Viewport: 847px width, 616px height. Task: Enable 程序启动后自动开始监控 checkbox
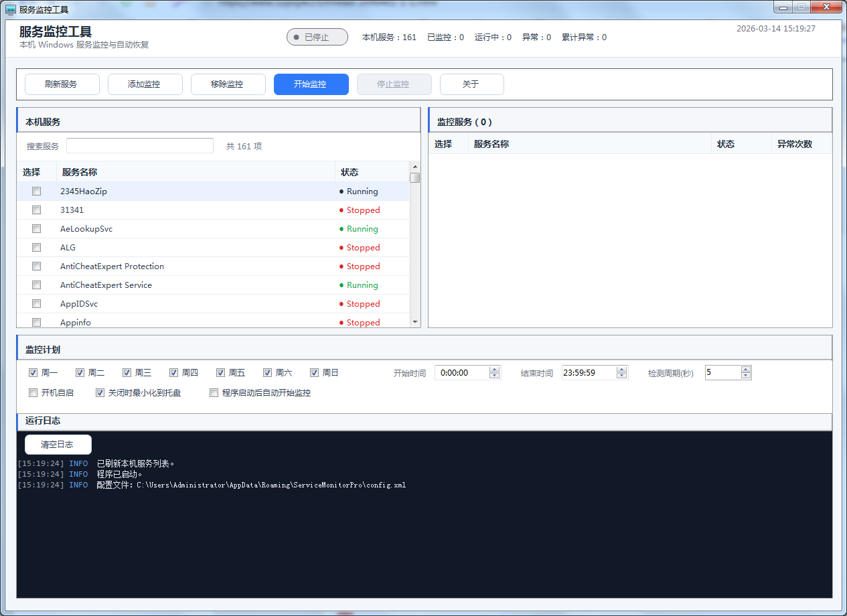[x=214, y=393]
